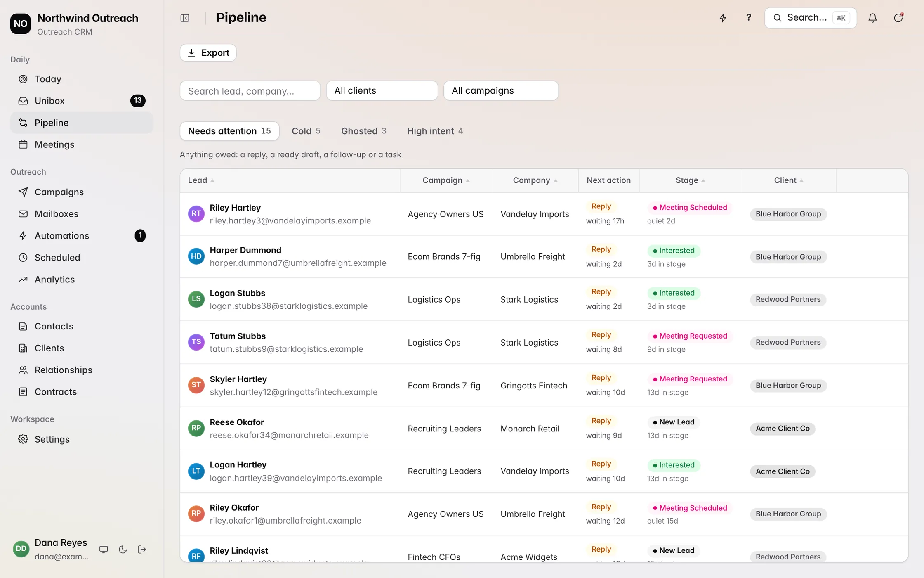924x578 pixels.
Task: Click the Meetings calendar icon
Action: pyautogui.click(x=23, y=144)
